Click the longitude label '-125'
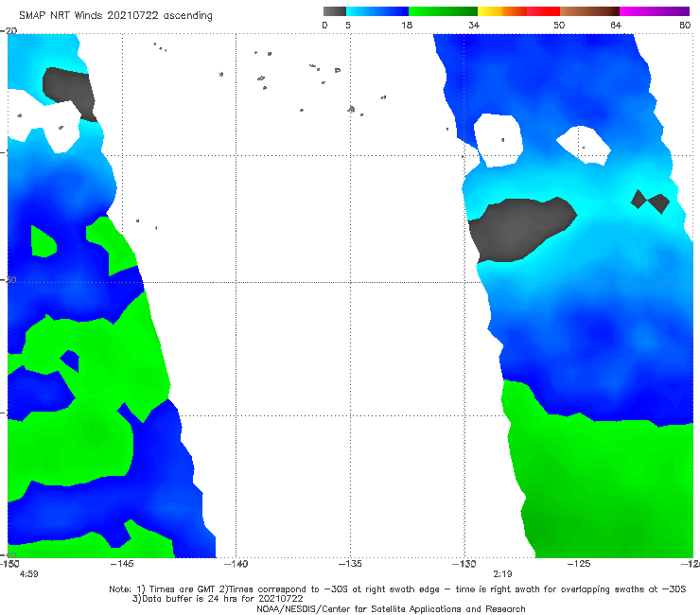This screenshot has height=615, width=700. point(579,564)
